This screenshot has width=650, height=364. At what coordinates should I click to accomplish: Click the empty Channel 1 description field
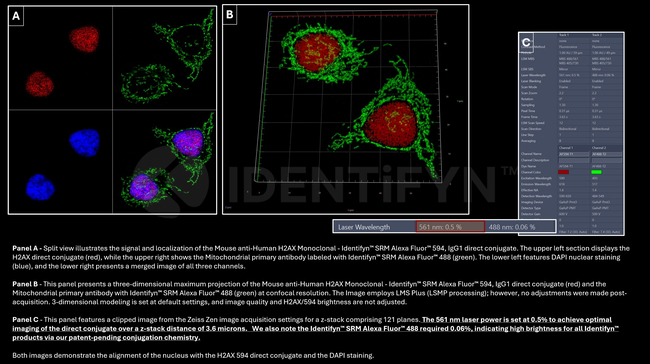(x=574, y=160)
